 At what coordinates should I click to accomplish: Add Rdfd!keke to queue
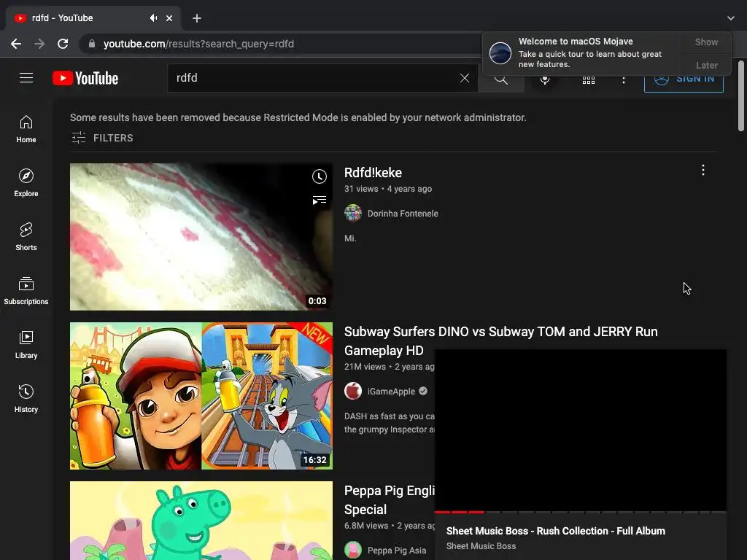click(x=320, y=200)
